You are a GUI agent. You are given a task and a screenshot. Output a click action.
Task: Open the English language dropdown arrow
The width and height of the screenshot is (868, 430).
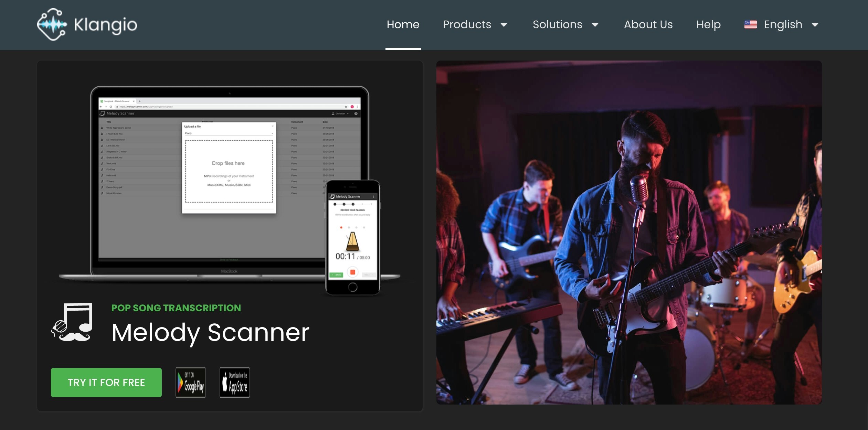click(x=815, y=25)
